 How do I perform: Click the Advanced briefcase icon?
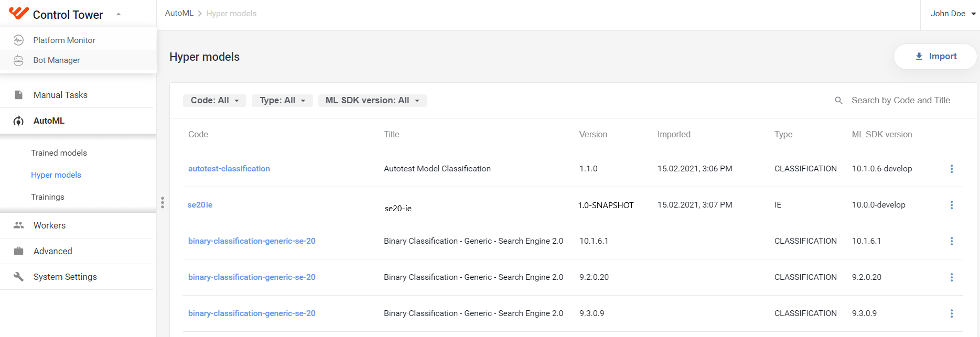(x=19, y=251)
